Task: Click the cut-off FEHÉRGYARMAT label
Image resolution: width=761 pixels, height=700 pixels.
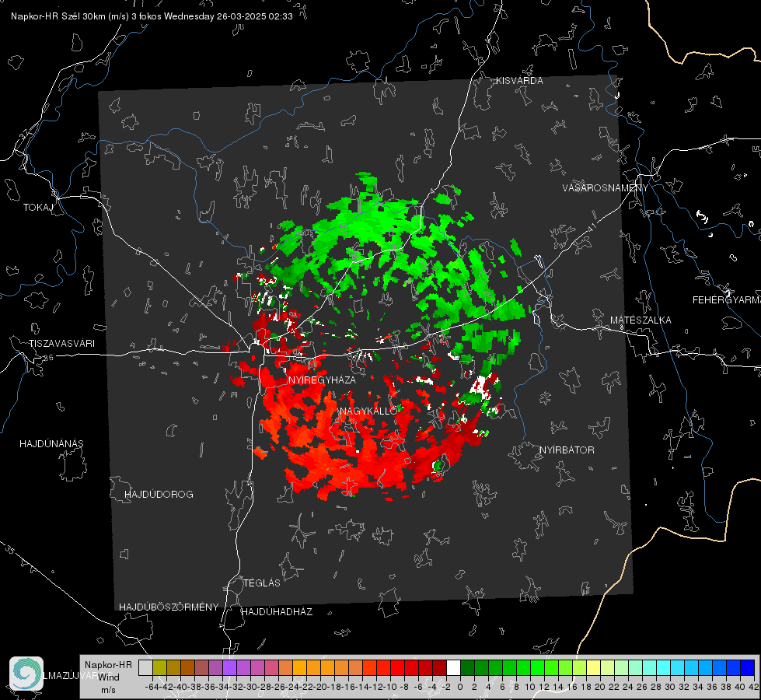Action: pos(727,300)
